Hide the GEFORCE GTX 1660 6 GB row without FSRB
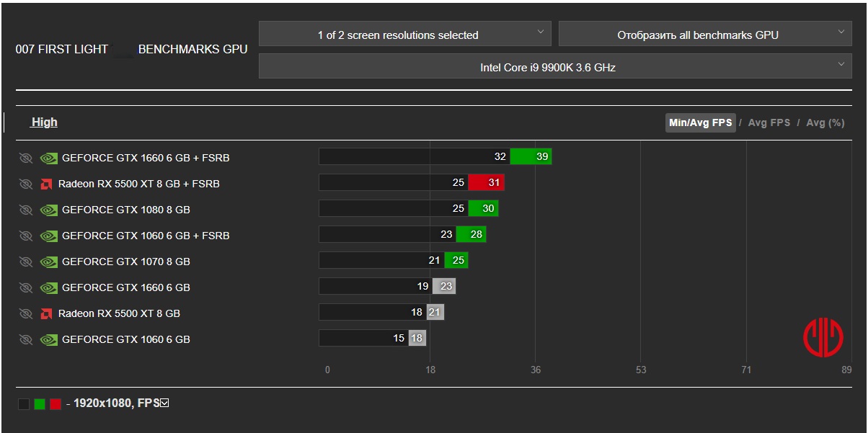 [x=26, y=287]
